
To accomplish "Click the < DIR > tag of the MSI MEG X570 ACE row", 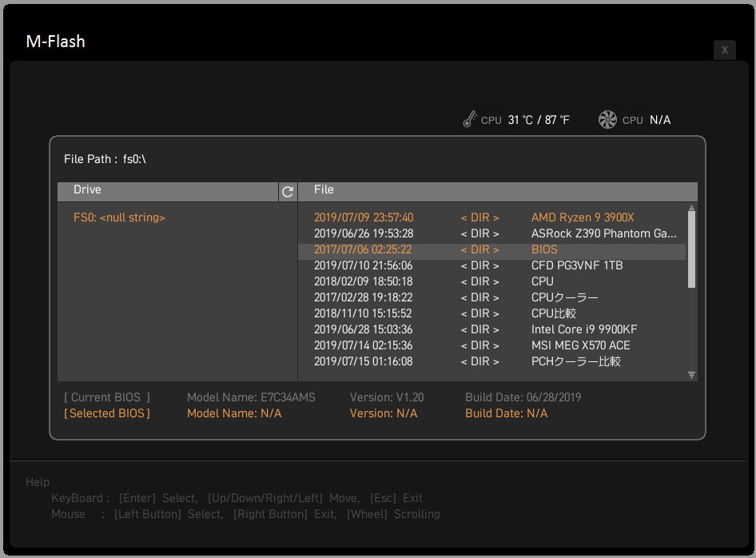I will 479,345.
